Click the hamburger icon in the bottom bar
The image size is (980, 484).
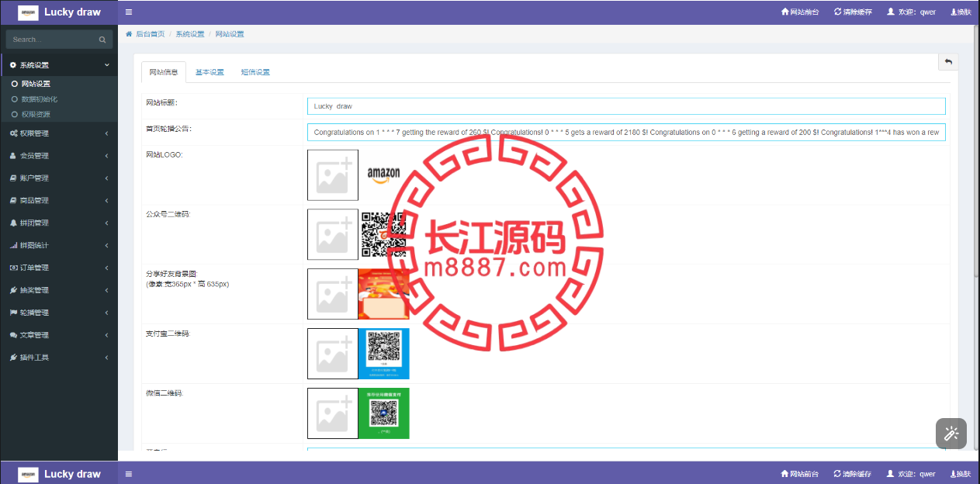coord(129,474)
